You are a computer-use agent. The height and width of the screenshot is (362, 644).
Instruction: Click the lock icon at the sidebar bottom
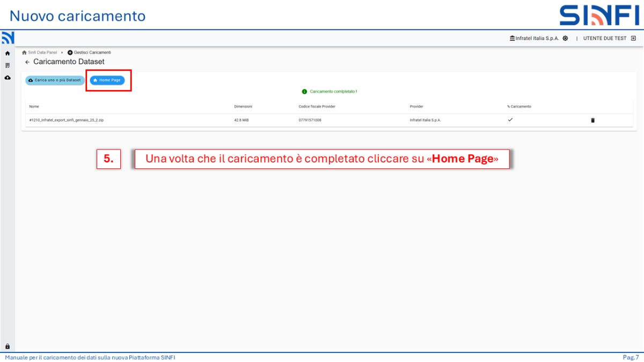pos(8,346)
